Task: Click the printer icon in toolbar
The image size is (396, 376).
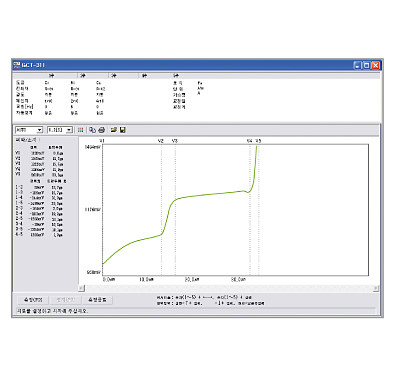Action: click(102, 130)
